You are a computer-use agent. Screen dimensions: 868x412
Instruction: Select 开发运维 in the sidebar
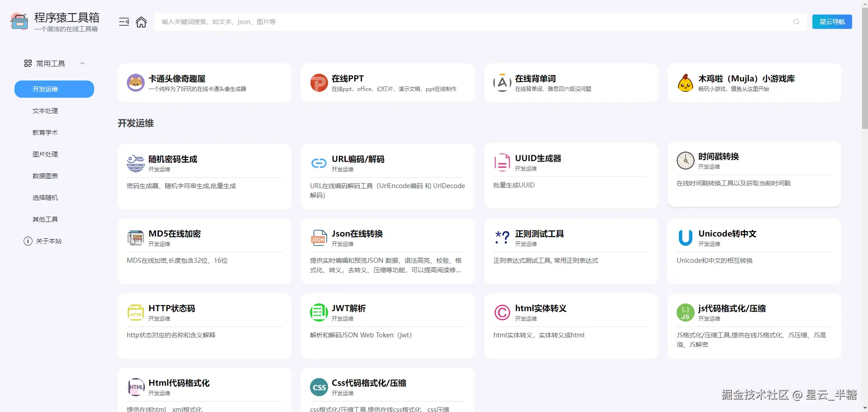54,89
